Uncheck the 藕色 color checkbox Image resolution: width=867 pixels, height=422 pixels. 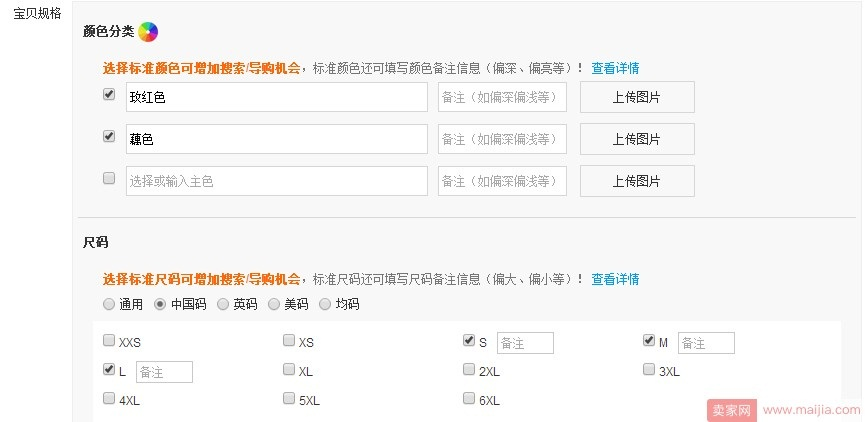click(109, 136)
